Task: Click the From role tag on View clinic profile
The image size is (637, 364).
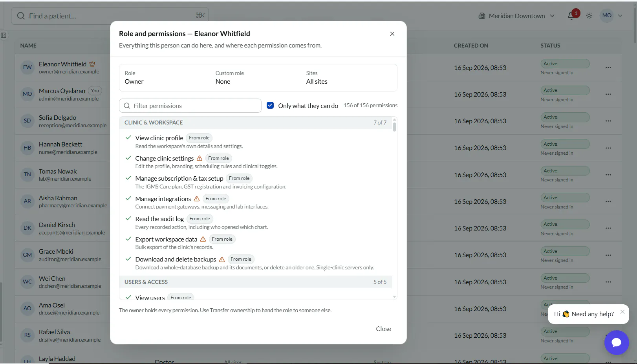Action: pyautogui.click(x=199, y=138)
